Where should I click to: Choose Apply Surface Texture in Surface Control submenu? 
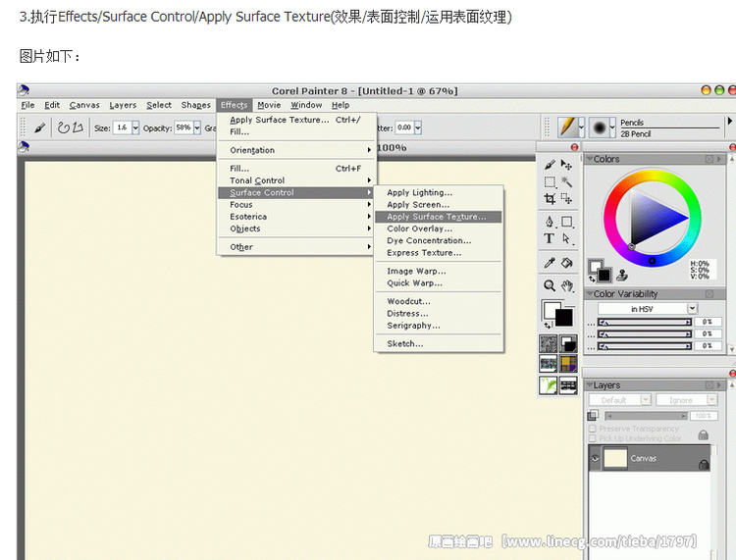[x=439, y=217]
